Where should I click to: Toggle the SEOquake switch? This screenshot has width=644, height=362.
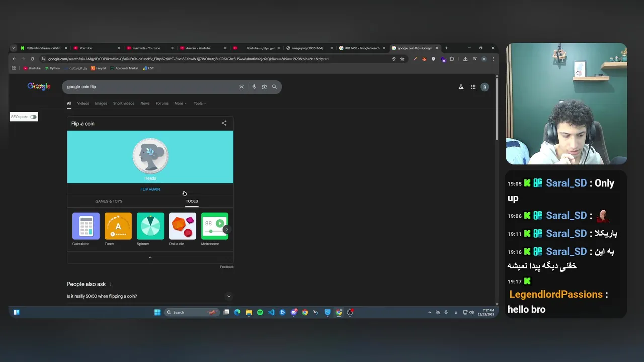[33, 117]
